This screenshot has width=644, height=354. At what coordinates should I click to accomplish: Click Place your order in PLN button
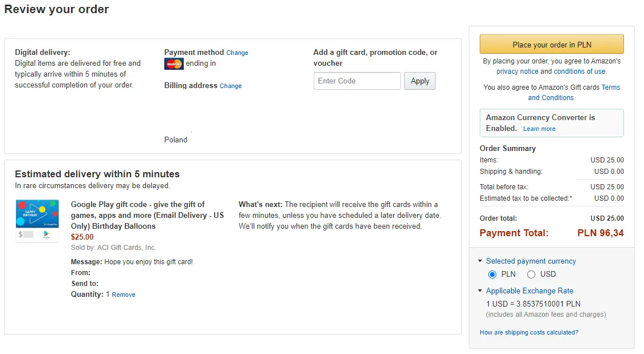552,44
